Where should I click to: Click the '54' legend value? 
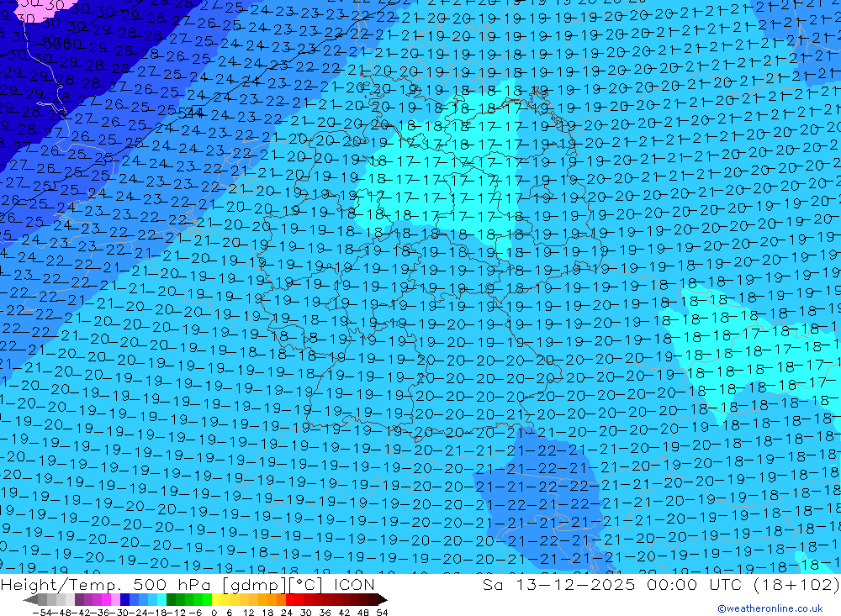pyautogui.click(x=382, y=613)
